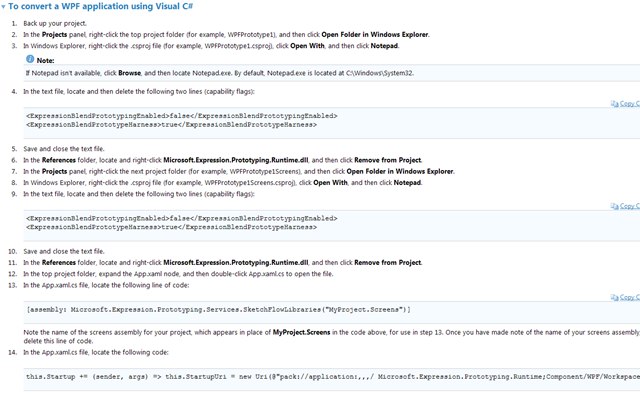640x394 pixels.
Task: Click 'WPFPrototype1Screens' example text in step 7
Action: (265, 171)
